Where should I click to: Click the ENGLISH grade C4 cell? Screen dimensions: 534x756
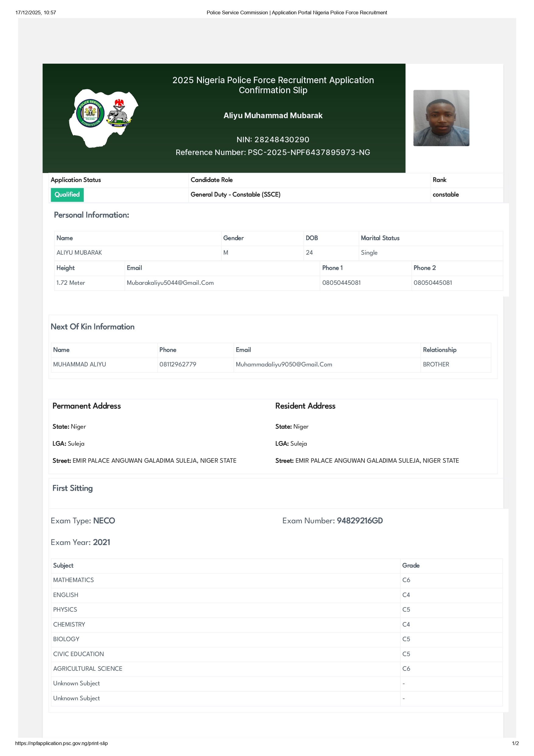tap(406, 595)
